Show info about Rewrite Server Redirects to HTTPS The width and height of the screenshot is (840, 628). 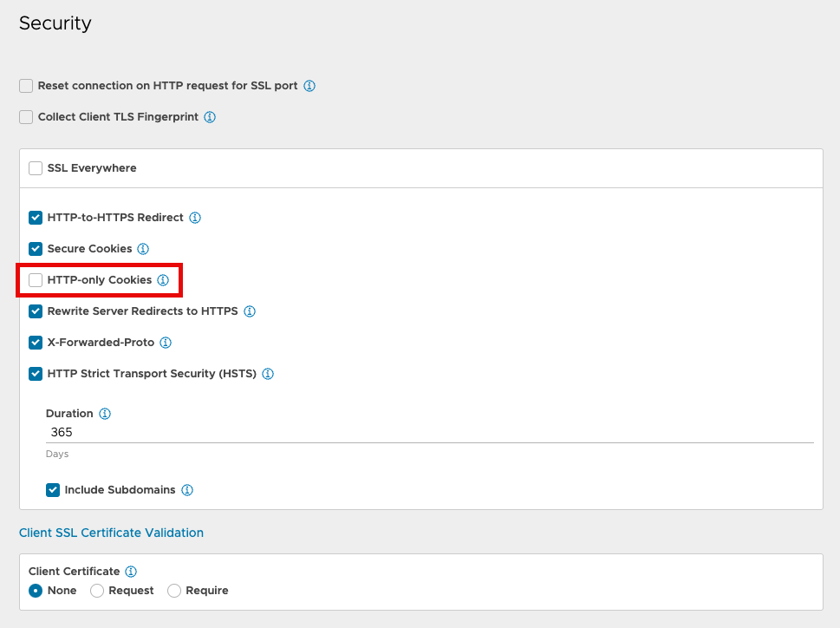click(x=250, y=311)
